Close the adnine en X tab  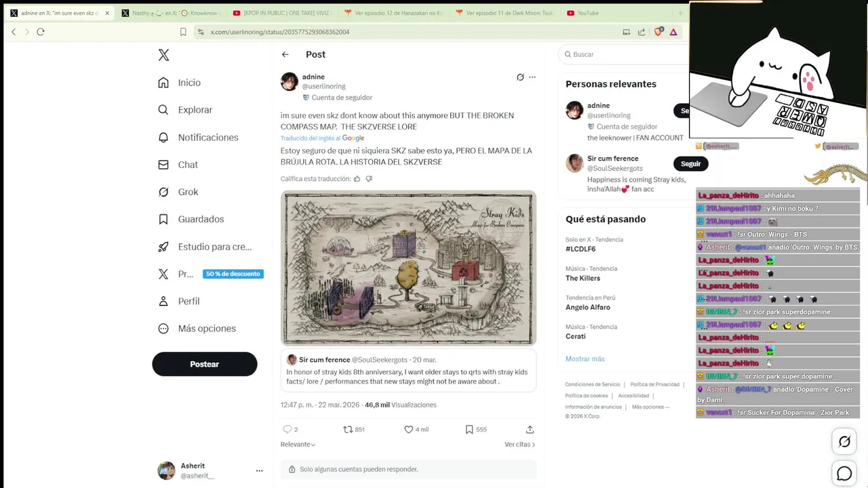point(106,13)
